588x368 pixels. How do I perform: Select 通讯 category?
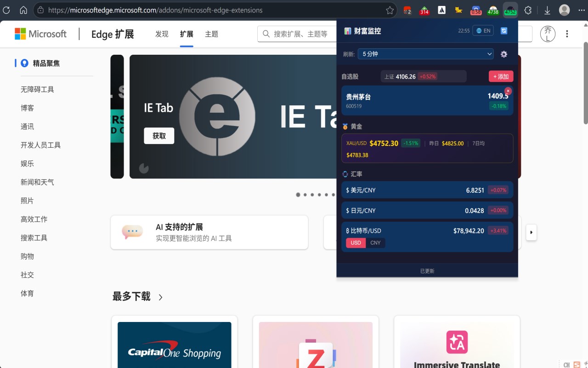27,126
